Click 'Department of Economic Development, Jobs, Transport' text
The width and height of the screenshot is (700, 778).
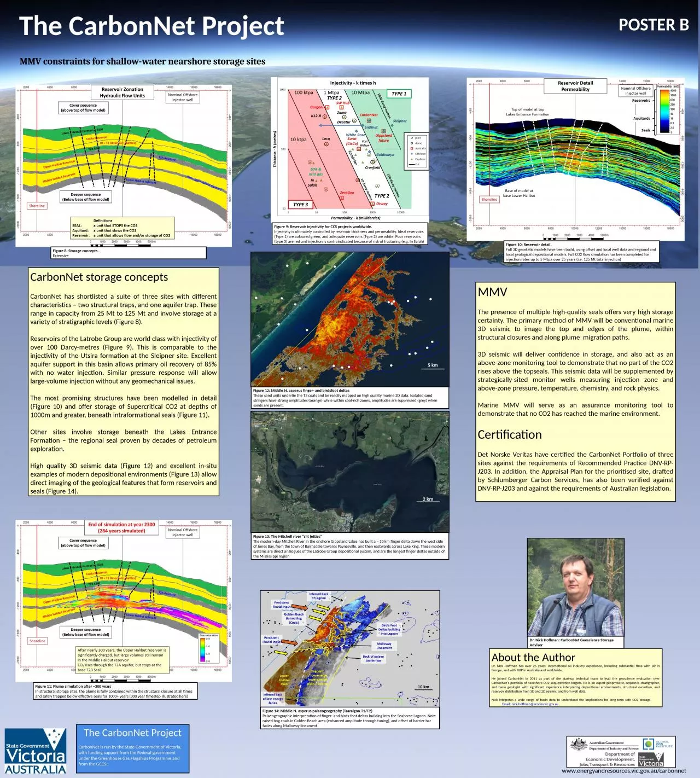pyautogui.click(x=608, y=760)
